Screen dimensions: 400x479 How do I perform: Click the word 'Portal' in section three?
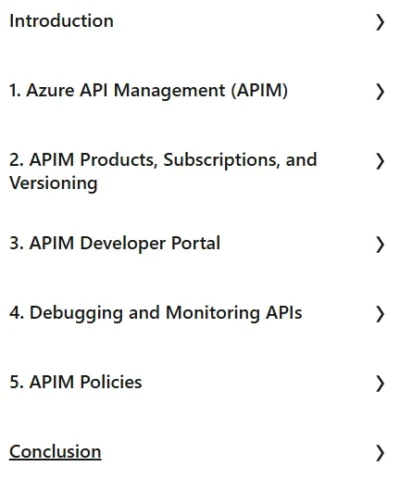click(196, 243)
